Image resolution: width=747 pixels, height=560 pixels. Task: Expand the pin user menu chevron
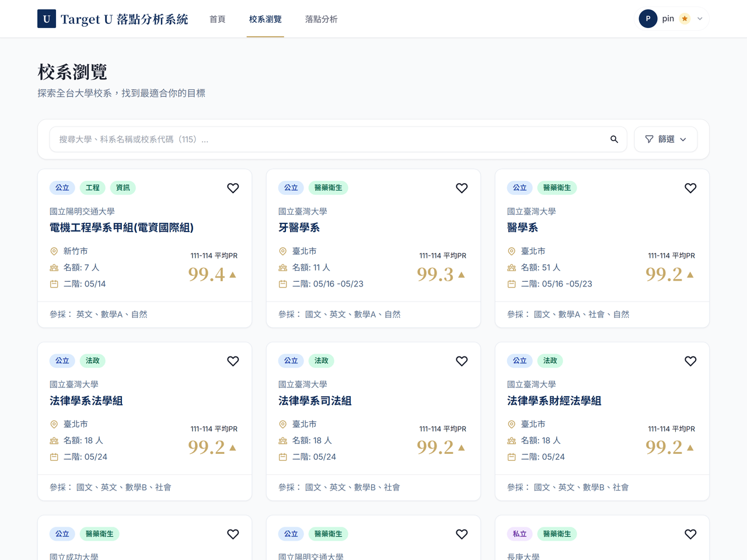click(700, 19)
